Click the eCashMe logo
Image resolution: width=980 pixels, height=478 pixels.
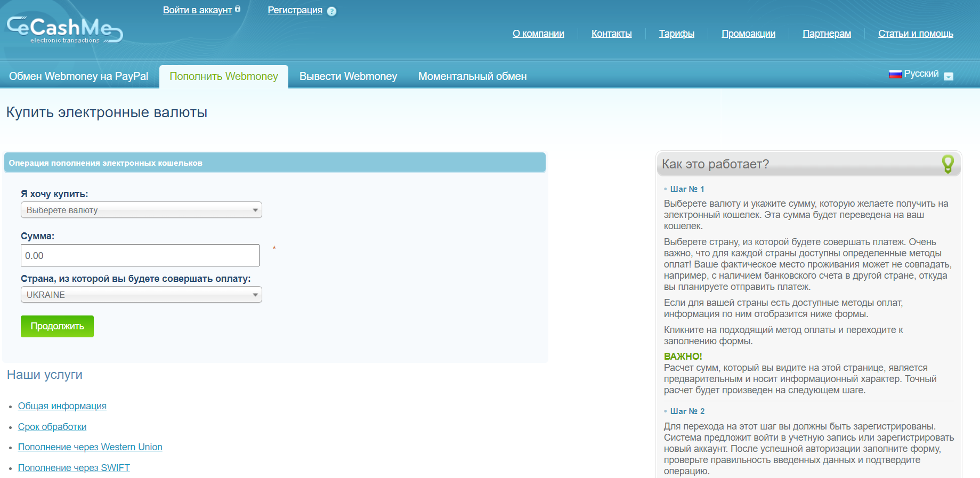pos(64,30)
